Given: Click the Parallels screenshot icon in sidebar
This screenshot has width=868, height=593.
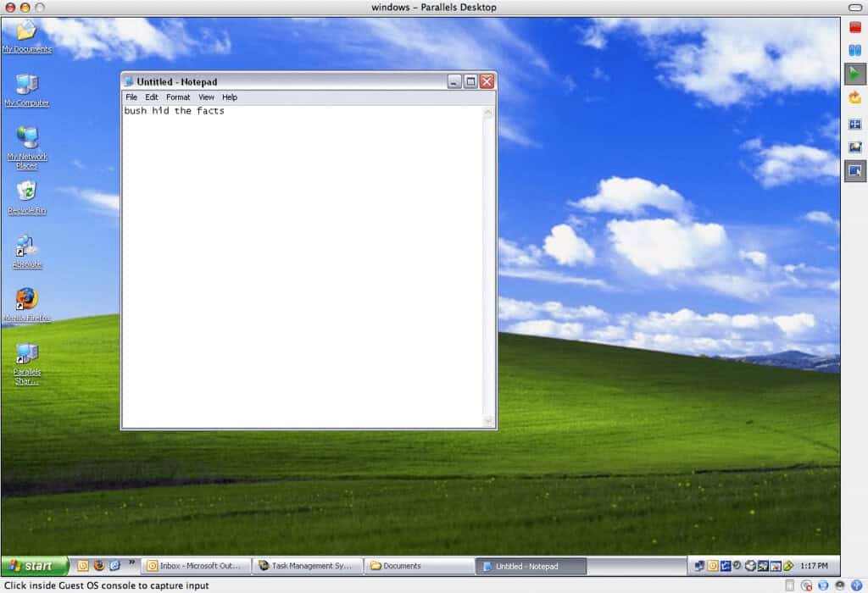Looking at the screenshot, I should 855,147.
